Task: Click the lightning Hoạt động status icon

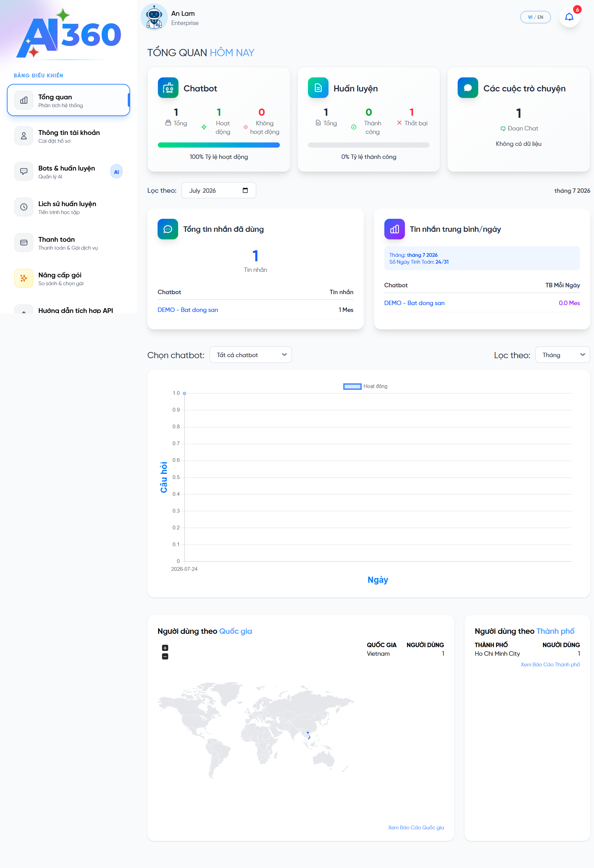Action: 204,127
